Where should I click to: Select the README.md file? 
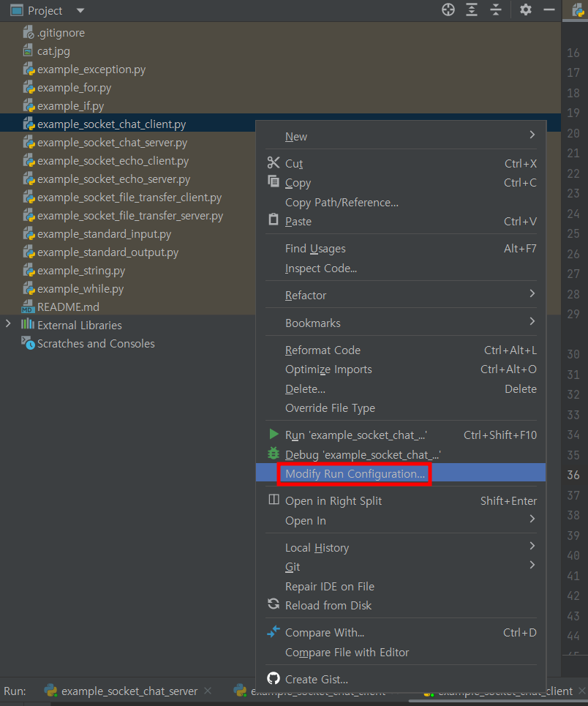click(68, 307)
